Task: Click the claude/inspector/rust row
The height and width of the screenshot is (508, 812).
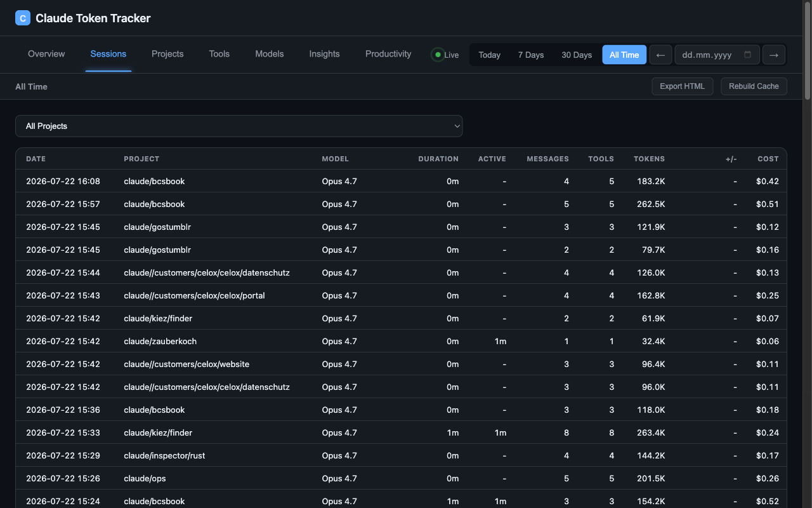Action: pyautogui.click(x=401, y=455)
